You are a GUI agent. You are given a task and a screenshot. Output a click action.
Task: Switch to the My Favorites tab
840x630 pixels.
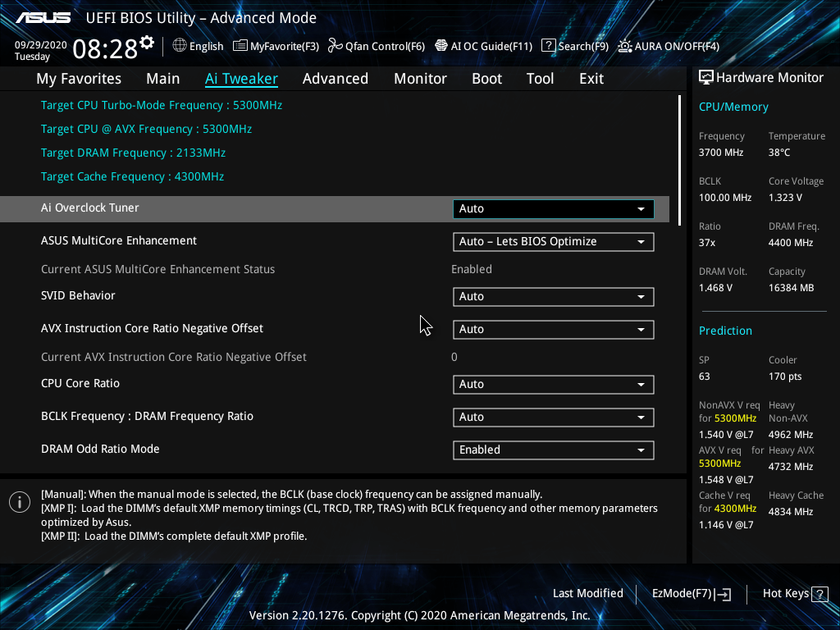tap(79, 79)
